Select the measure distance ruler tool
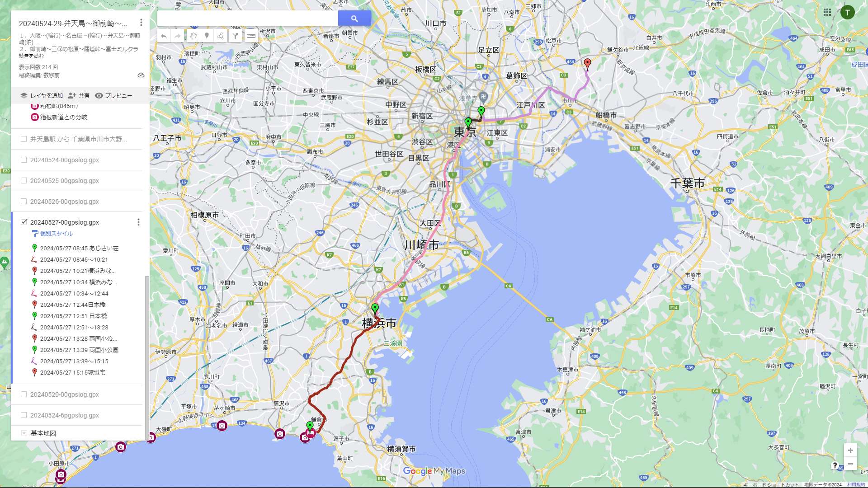This screenshot has width=868, height=488. [251, 36]
